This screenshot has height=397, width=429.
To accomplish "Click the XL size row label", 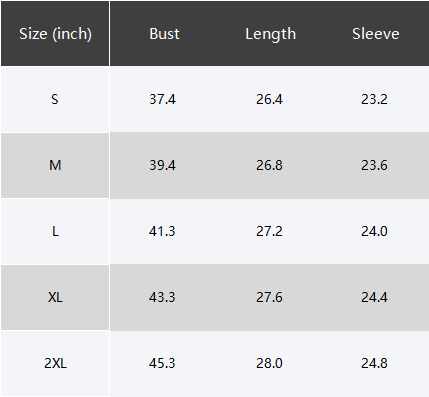I will click(x=55, y=297).
